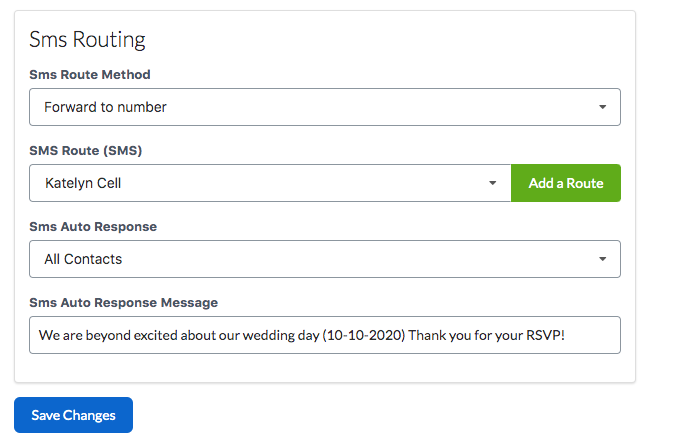
Task: Save Changes with the blue button
Action: (x=73, y=415)
